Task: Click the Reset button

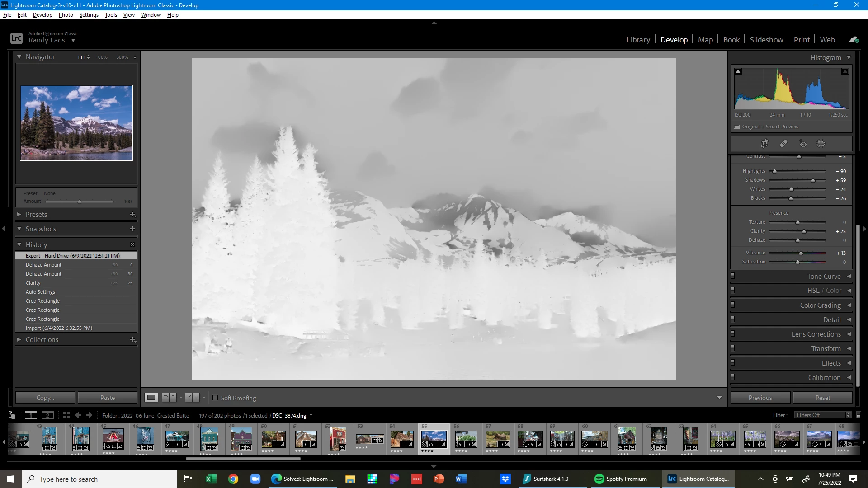Action: [822, 398]
